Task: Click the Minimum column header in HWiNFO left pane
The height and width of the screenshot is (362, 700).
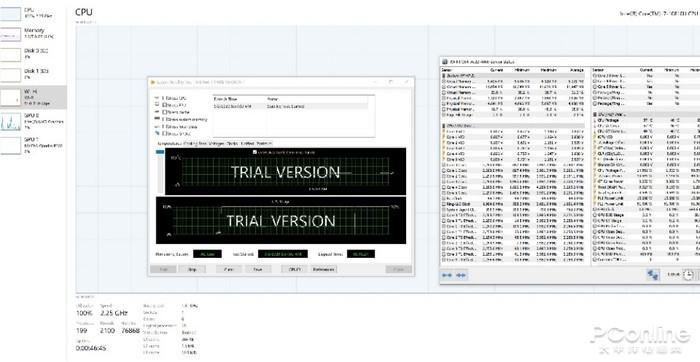Action: click(x=523, y=70)
